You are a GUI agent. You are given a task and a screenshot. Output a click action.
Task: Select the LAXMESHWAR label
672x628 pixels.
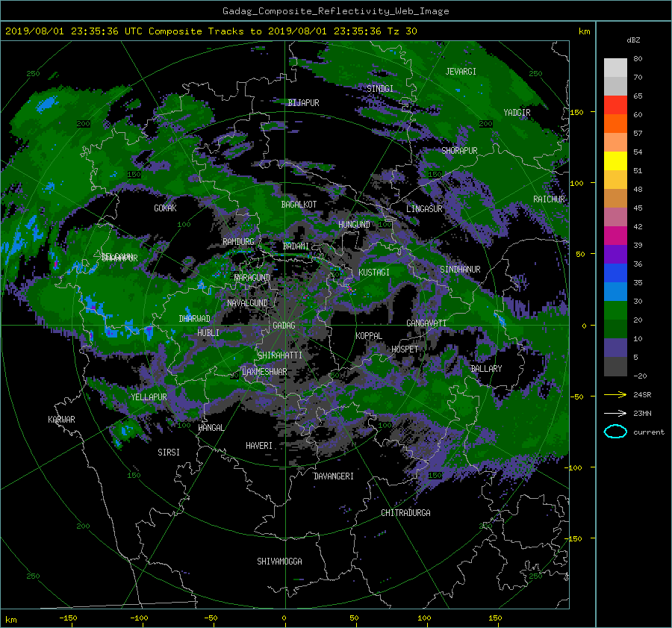264,372
